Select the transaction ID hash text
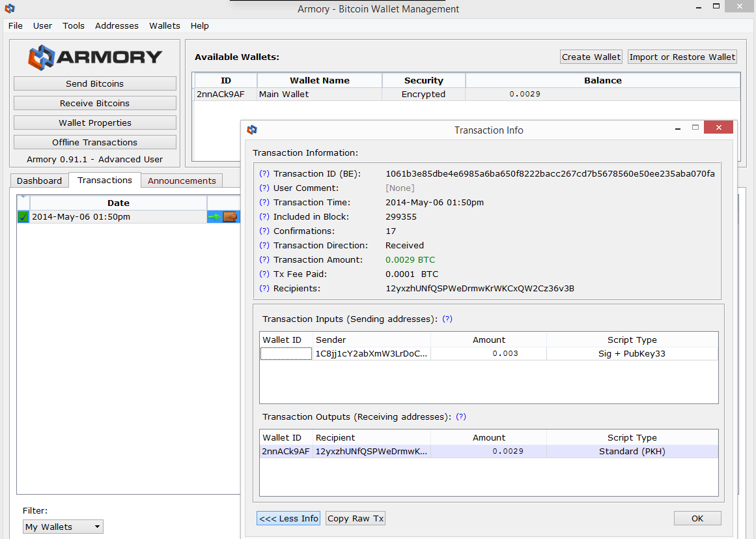 coord(550,174)
